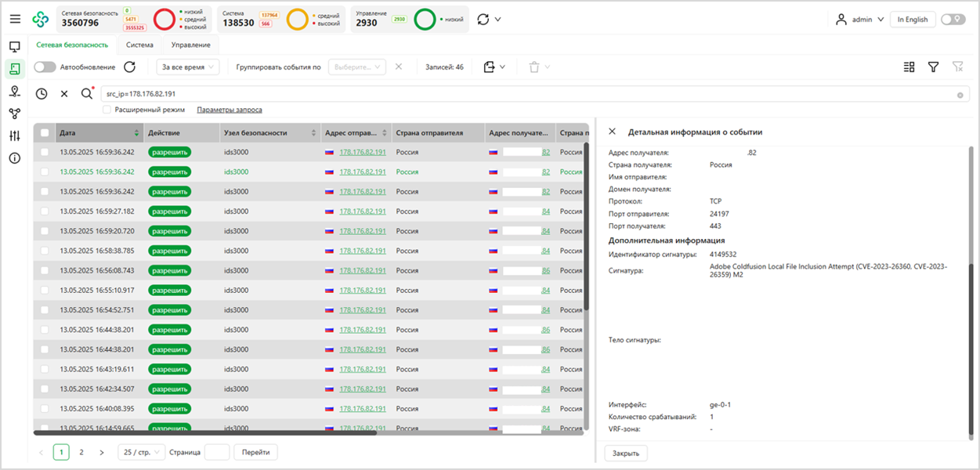
Task: Check the select-all checkbox in table header
Action: tap(45, 133)
